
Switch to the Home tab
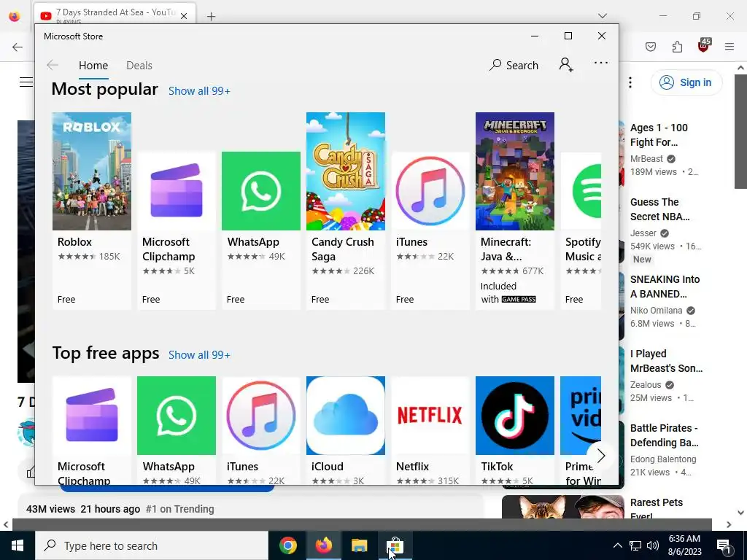click(93, 65)
